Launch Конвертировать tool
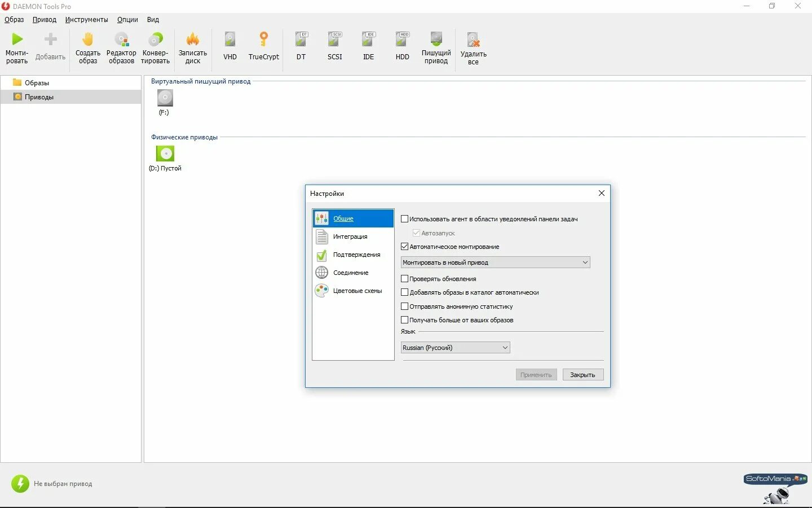The width and height of the screenshot is (812, 508). (x=155, y=47)
